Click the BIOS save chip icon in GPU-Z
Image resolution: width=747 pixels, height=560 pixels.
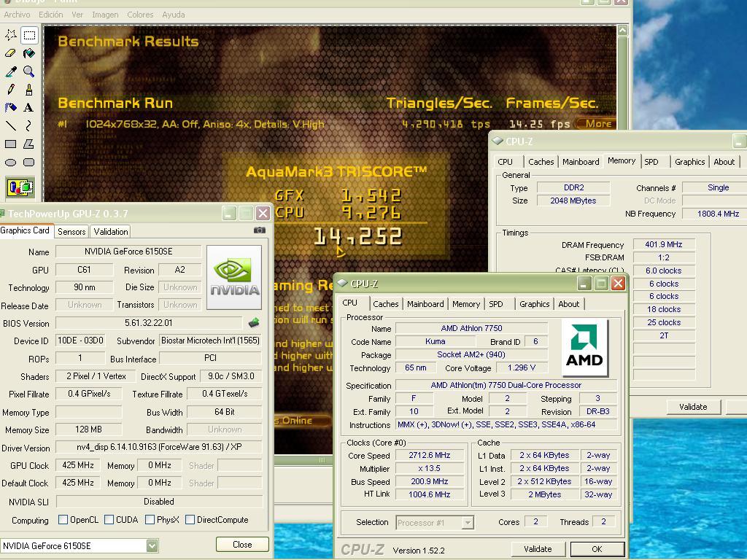[x=254, y=323]
